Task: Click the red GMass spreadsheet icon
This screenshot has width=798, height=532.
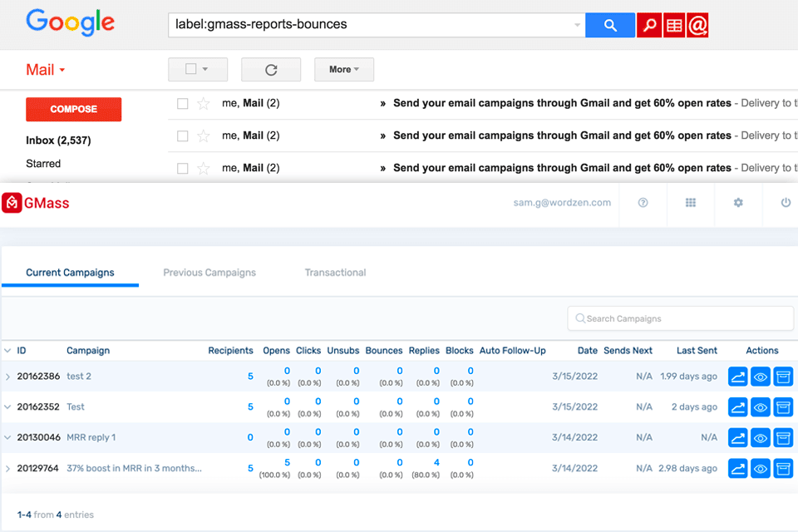Action: [x=674, y=25]
